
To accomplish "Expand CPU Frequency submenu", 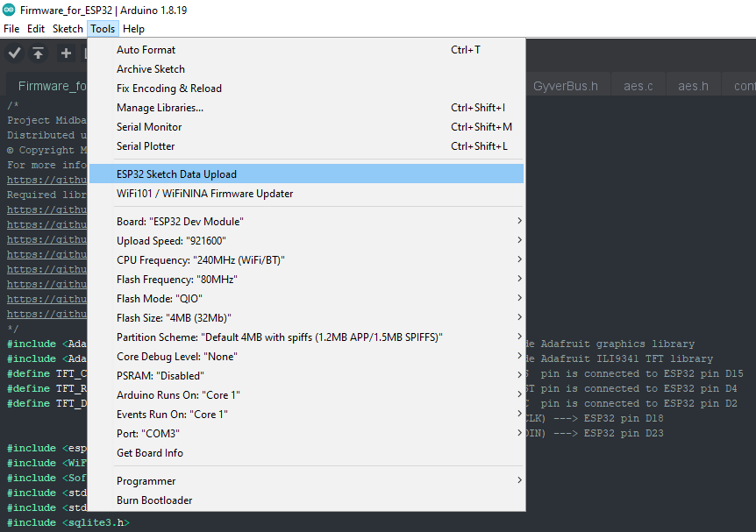I will (306, 259).
